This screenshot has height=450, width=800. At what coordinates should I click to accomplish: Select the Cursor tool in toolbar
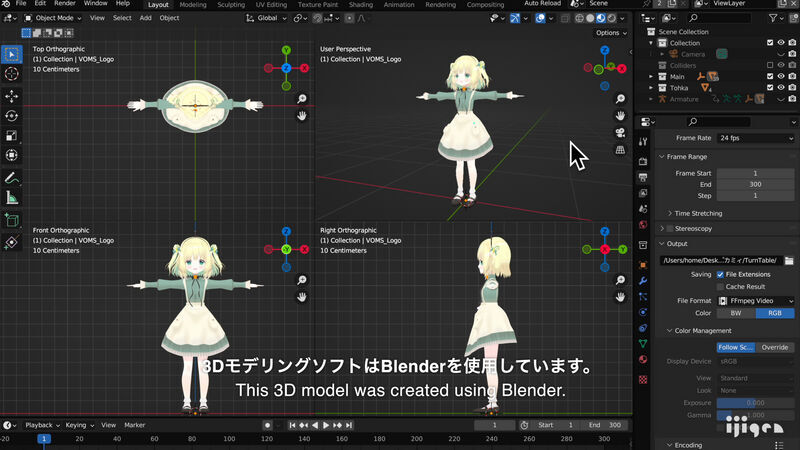(x=12, y=74)
